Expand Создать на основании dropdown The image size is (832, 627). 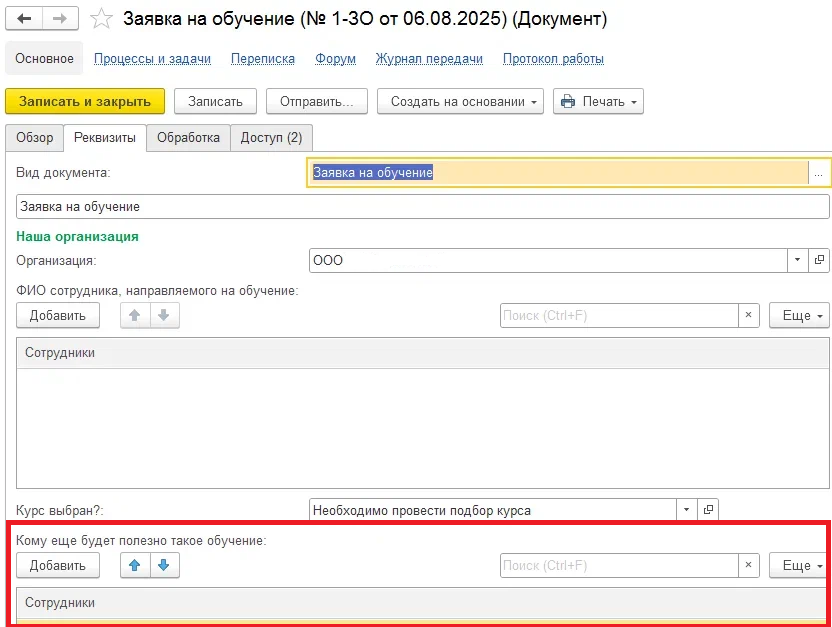(461, 101)
